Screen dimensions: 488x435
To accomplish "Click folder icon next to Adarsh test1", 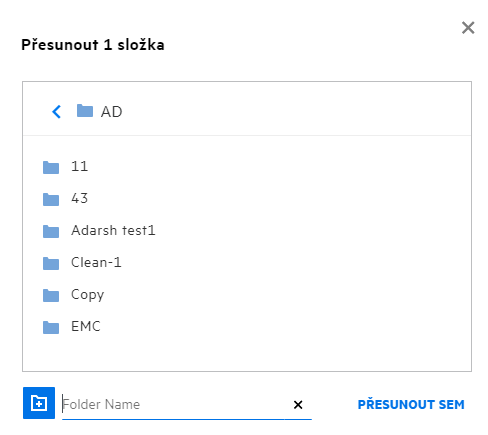I will pos(51,231).
